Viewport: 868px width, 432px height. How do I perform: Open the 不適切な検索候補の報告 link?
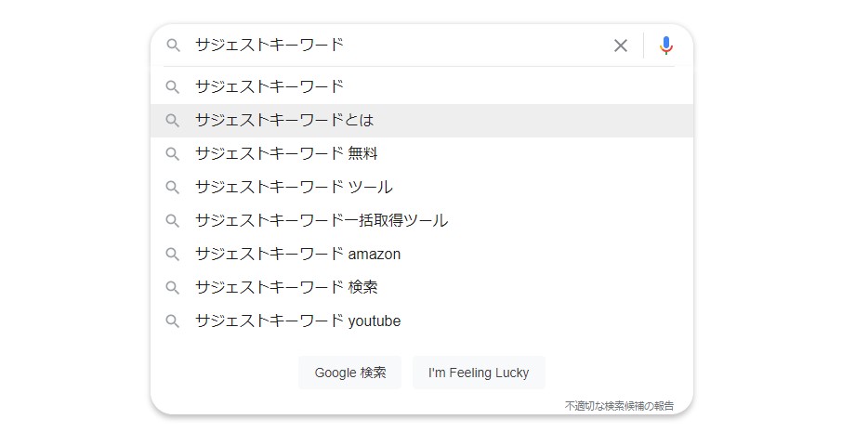(619, 406)
